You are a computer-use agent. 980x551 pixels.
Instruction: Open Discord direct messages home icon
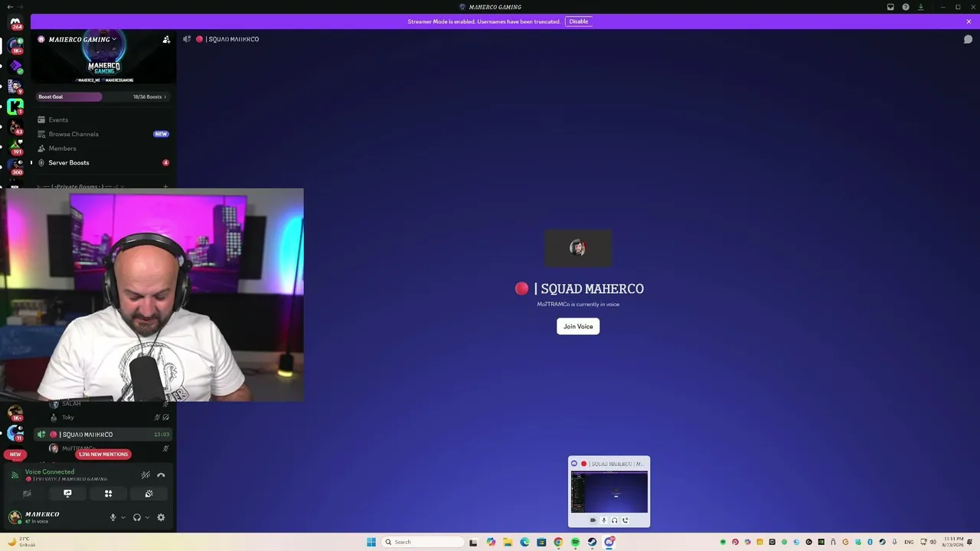tap(15, 23)
